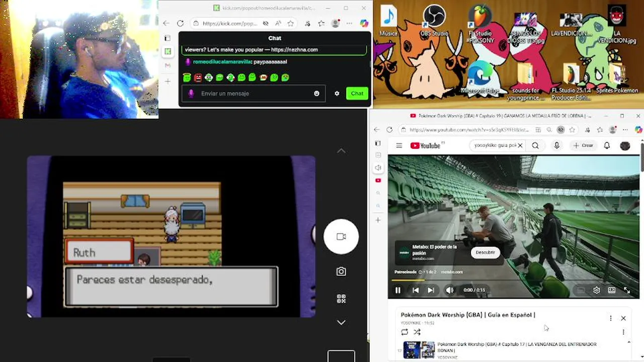Open Microsoft Edge desktop shortcut
Viewport: 644px width, 362px height.
pos(479,78)
